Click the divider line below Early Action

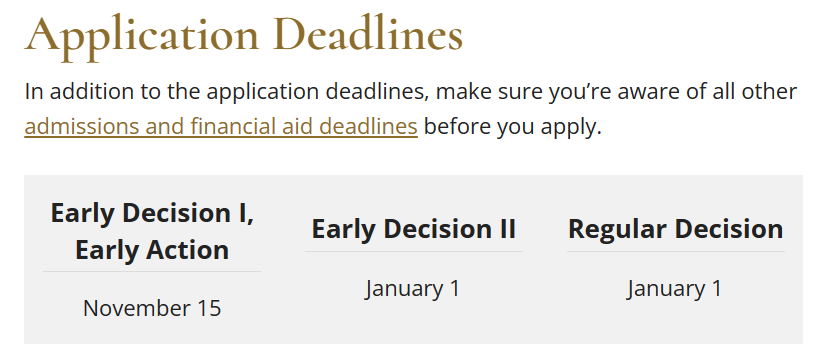152,271
